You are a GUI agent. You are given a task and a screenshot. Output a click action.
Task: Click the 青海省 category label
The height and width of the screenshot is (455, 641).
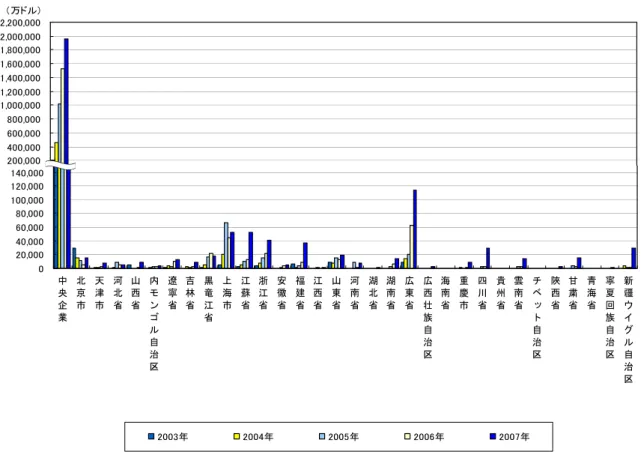click(592, 293)
